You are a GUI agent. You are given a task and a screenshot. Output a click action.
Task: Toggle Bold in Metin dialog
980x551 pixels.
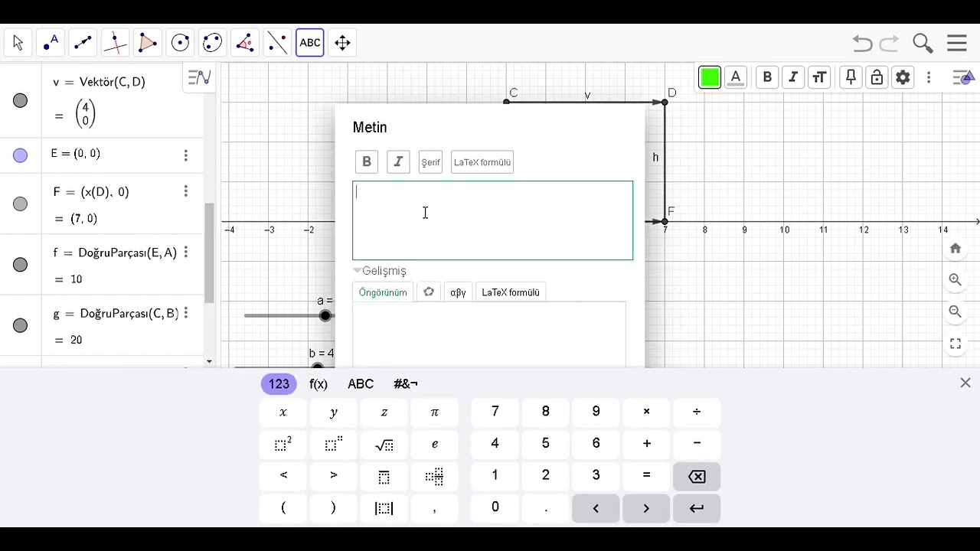point(367,161)
